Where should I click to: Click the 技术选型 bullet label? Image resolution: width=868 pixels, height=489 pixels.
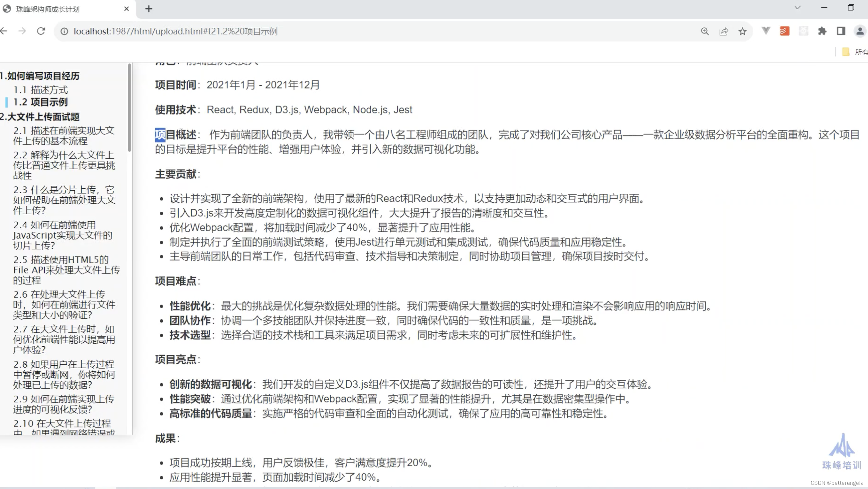(190, 335)
